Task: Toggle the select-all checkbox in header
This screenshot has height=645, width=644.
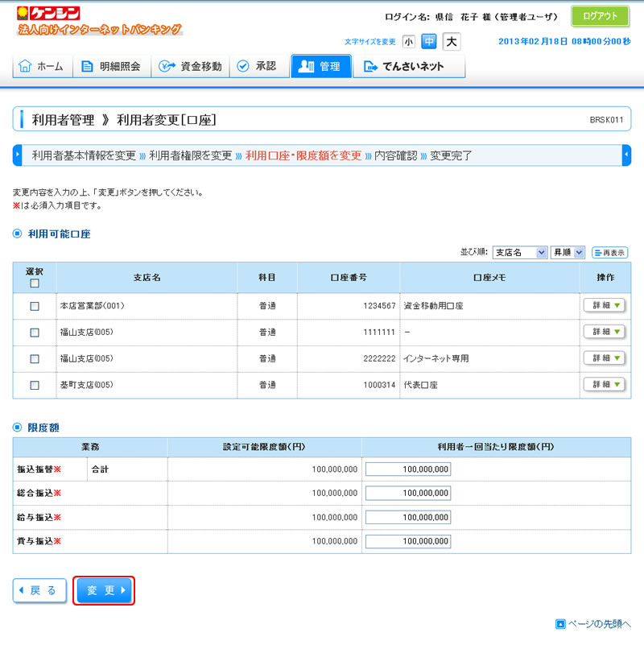Action: tap(34, 283)
